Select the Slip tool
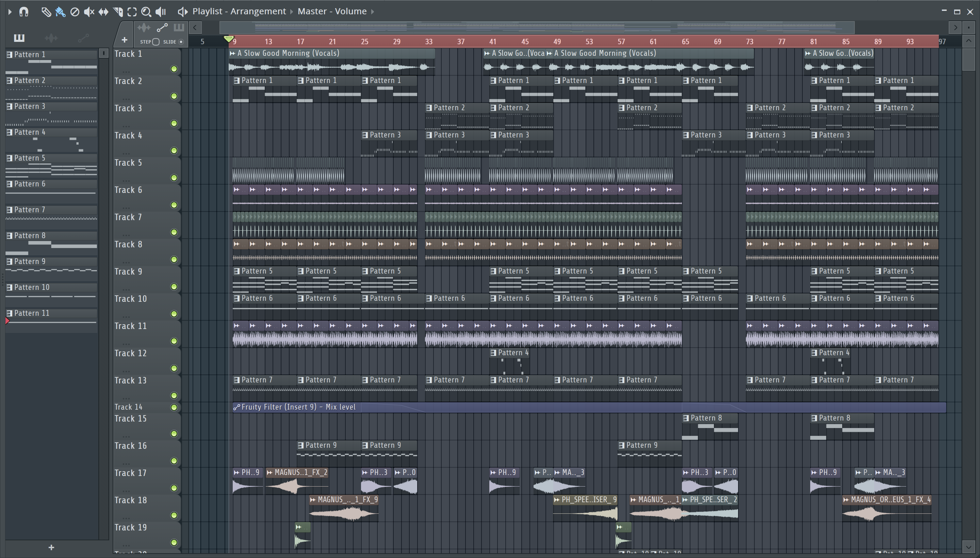The width and height of the screenshot is (980, 558). (103, 12)
